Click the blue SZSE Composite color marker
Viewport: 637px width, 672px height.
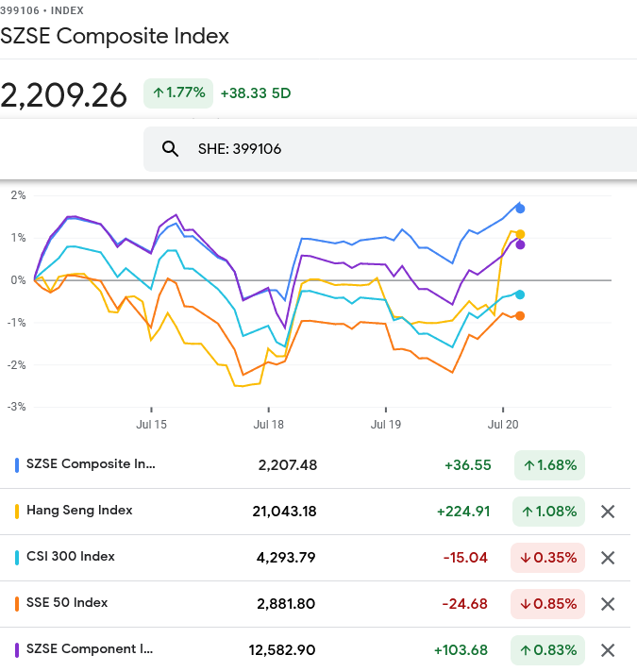(x=18, y=464)
